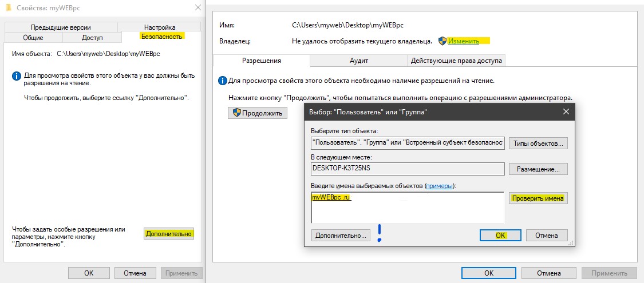Close the Свойства: myWEBpc window

[199, 7]
